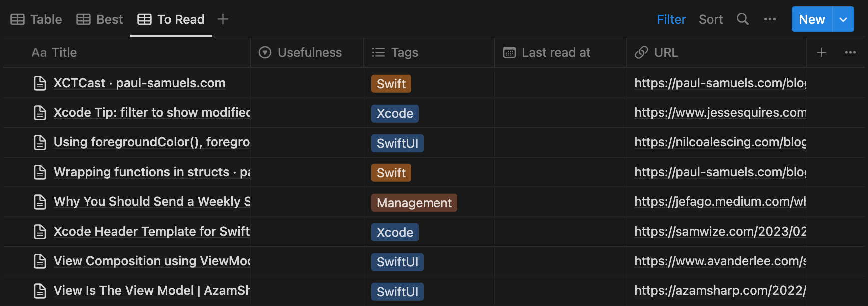Screen dimensions: 868x306
Task: Open the jessesquires.com URL link
Action: click(x=720, y=113)
